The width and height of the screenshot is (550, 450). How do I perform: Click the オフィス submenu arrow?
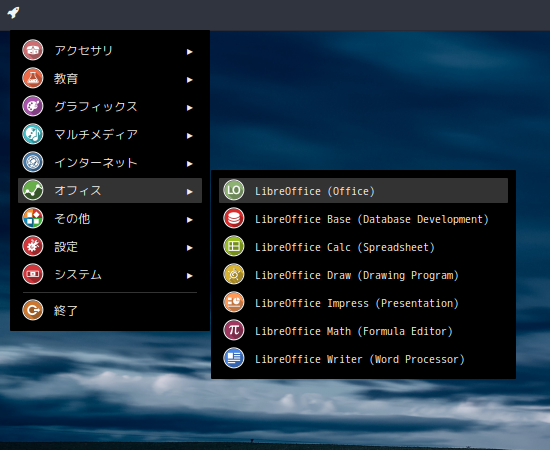190,192
